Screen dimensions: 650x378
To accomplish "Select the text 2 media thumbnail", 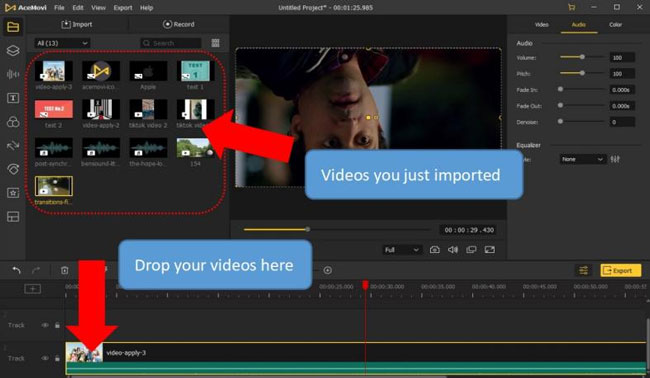I will click(54, 109).
